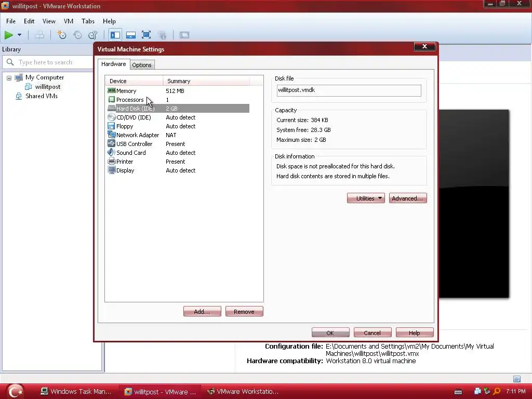
Task: Click the Disk file text field
Action: click(349, 90)
